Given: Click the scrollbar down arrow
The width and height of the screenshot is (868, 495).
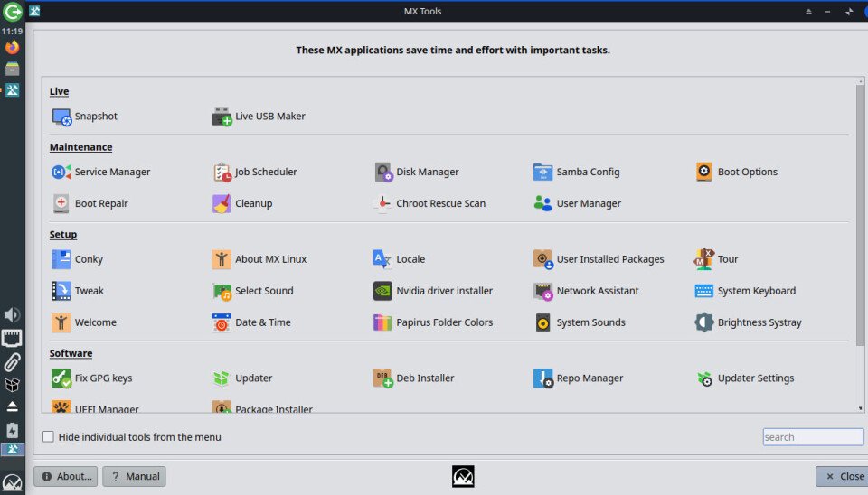Looking at the screenshot, I should [860, 408].
